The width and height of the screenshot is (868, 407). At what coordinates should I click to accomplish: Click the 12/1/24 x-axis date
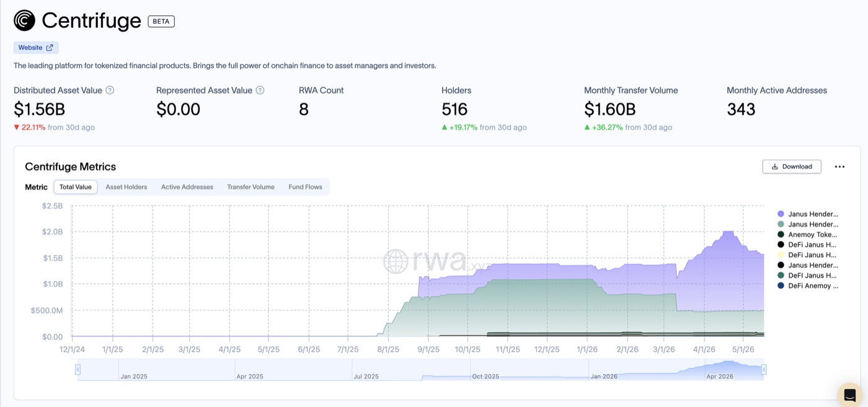pyautogui.click(x=73, y=349)
